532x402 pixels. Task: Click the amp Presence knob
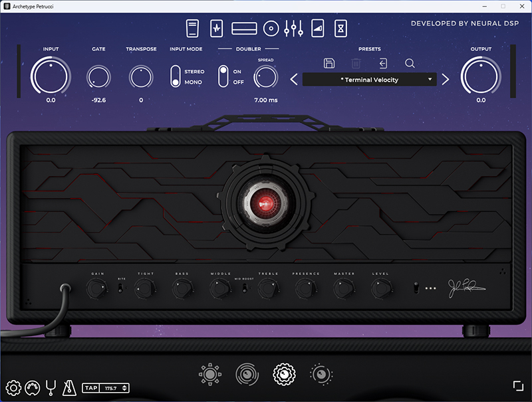point(306,289)
